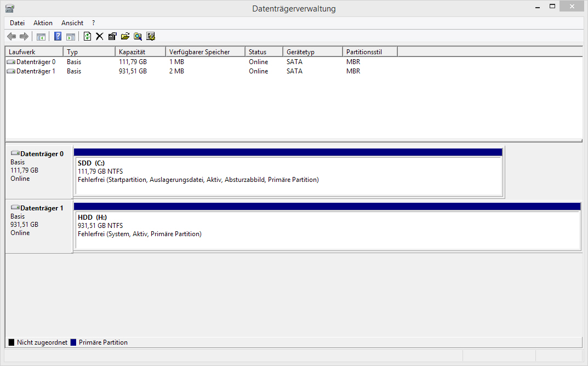This screenshot has height=366, width=588.
Task: Click the magnifier search toolbar icon
Action: click(138, 36)
